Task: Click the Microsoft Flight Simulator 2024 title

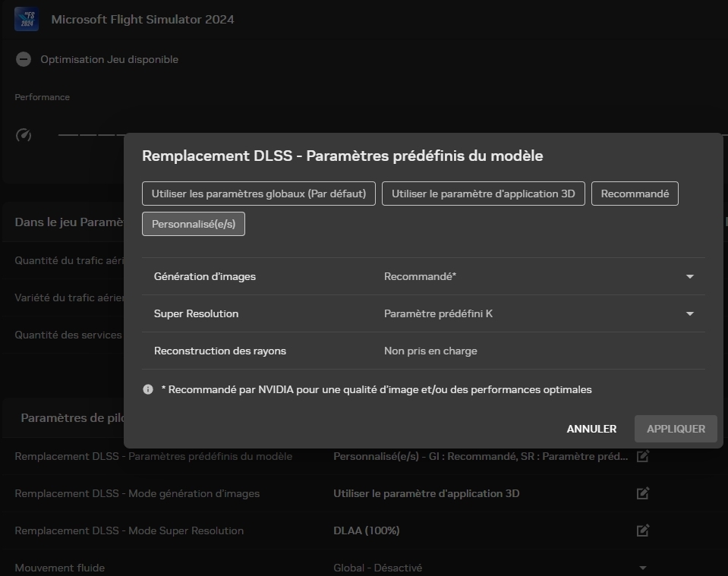Action: point(143,20)
